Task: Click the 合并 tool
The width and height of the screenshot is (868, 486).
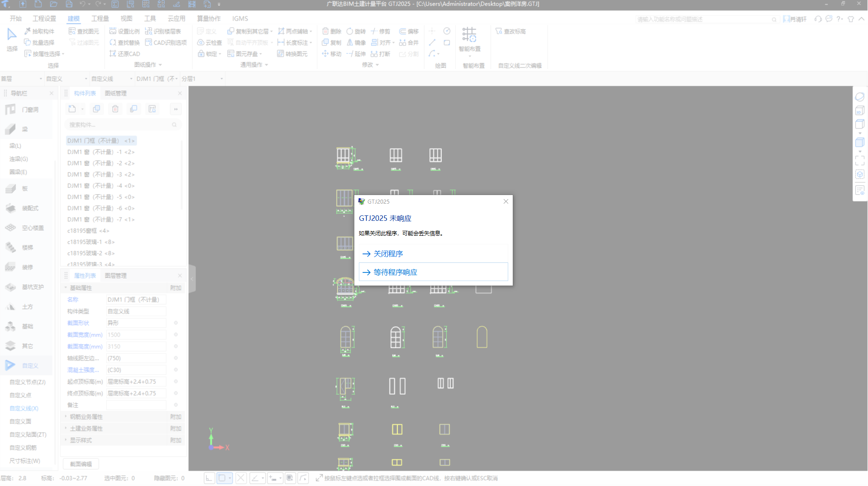Action: pos(409,43)
